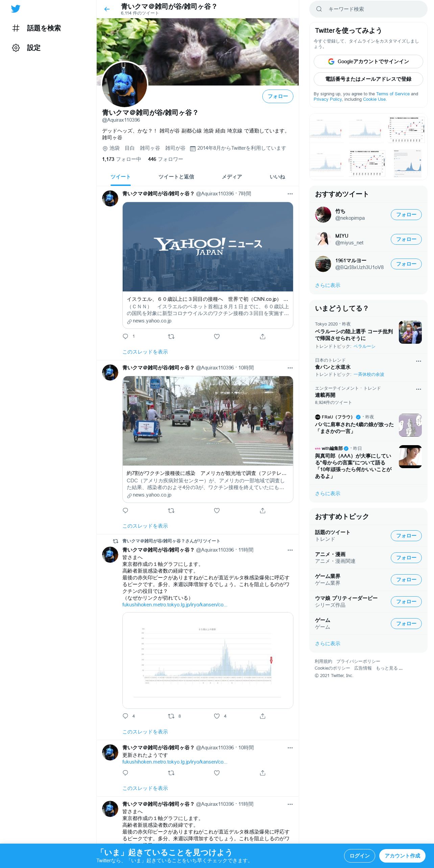Open more options for 連載再開 trend
The width and height of the screenshot is (434, 868).
pos(418,389)
